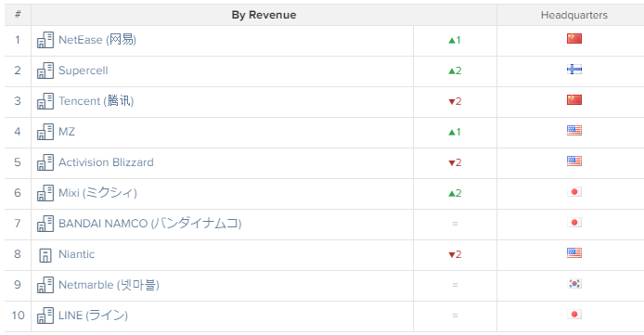Click the single-building icon next to Niantic

click(x=45, y=255)
